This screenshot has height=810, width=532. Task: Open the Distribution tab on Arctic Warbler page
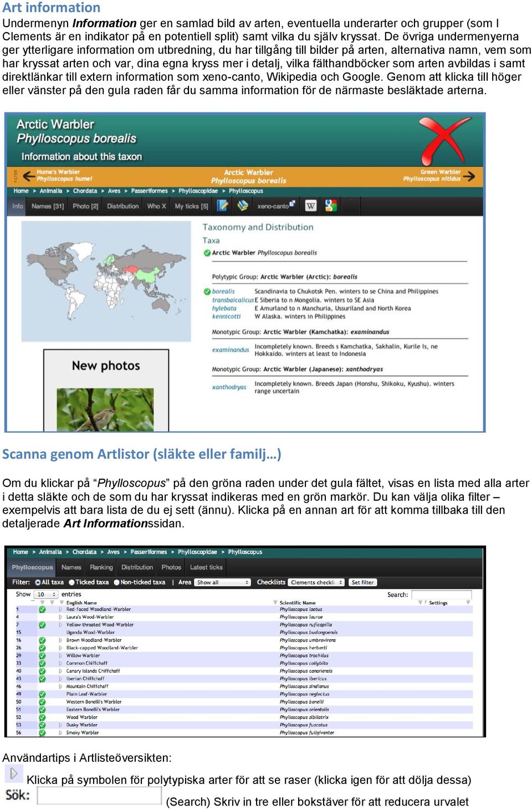pos(122,206)
